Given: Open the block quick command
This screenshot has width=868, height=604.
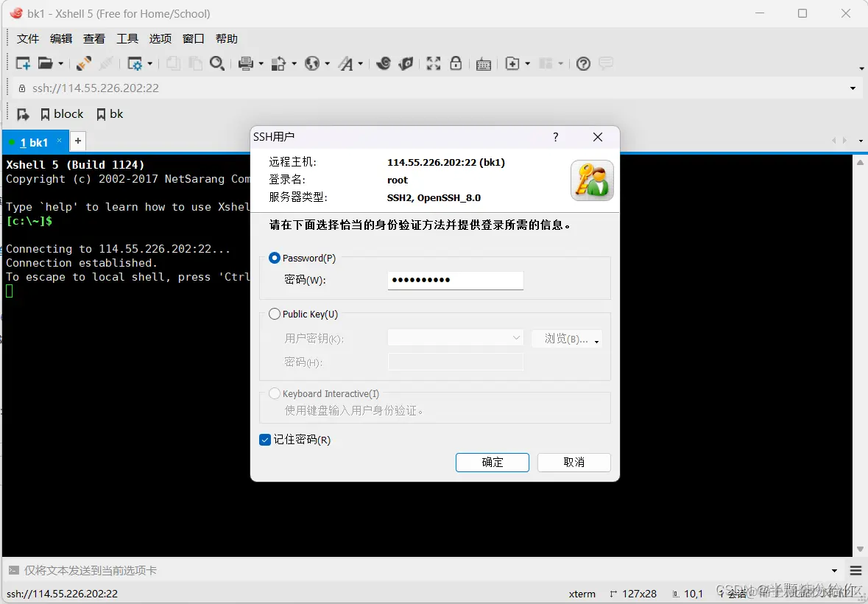Looking at the screenshot, I should (x=63, y=114).
